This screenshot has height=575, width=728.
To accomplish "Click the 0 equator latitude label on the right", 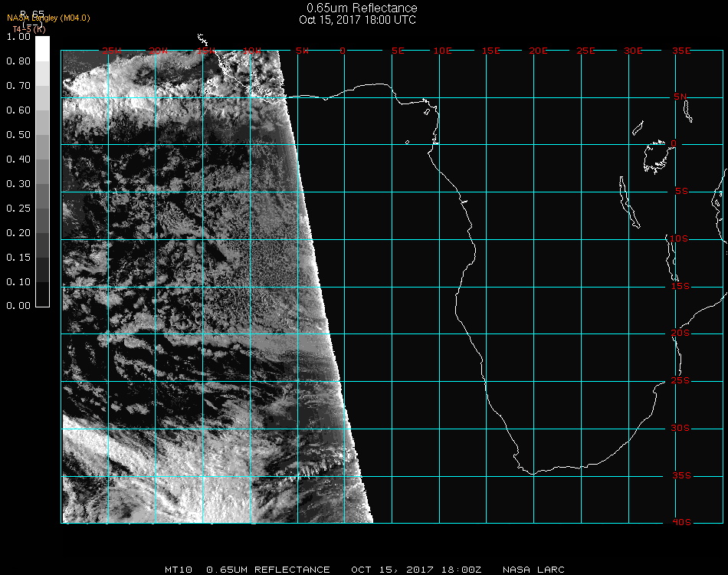I will click(x=674, y=143).
